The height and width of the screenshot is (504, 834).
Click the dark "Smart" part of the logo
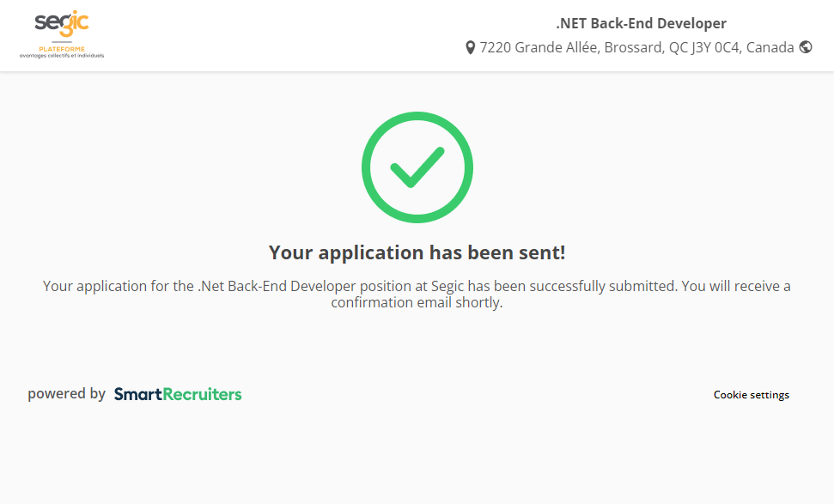pyautogui.click(x=137, y=394)
